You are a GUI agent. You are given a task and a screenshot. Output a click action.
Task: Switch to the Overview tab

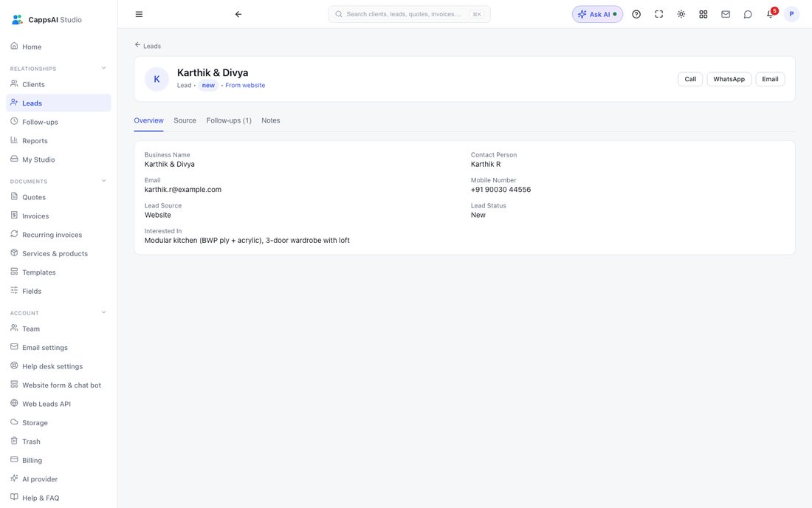[148, 120]
